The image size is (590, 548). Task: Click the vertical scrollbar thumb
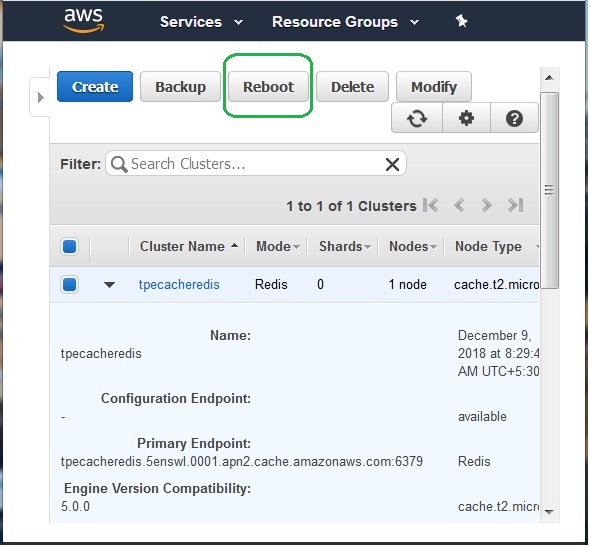pyautogui.click(x=549, y=190)
